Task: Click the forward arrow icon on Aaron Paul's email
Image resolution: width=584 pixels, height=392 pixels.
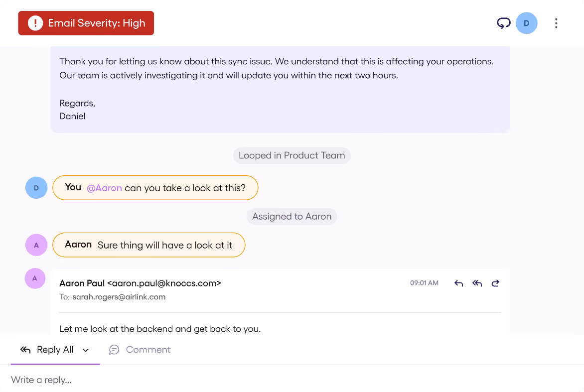Action: (x=495, y=283)
